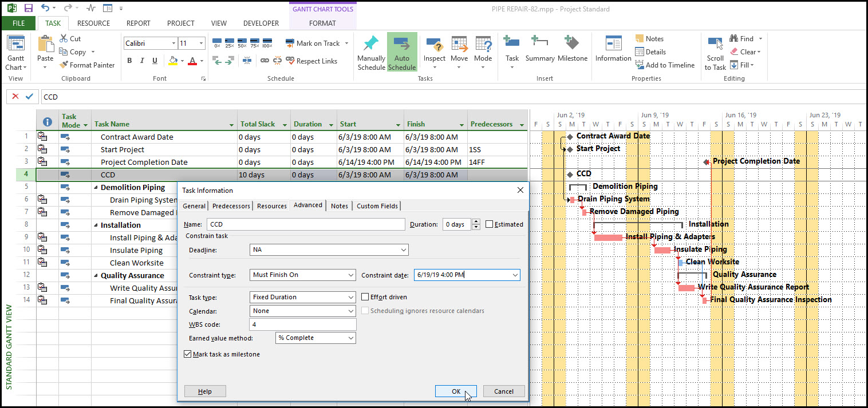Viewport: 868px width, 408px height.
Task: Select the Format Painter tool
Action: 87,65
